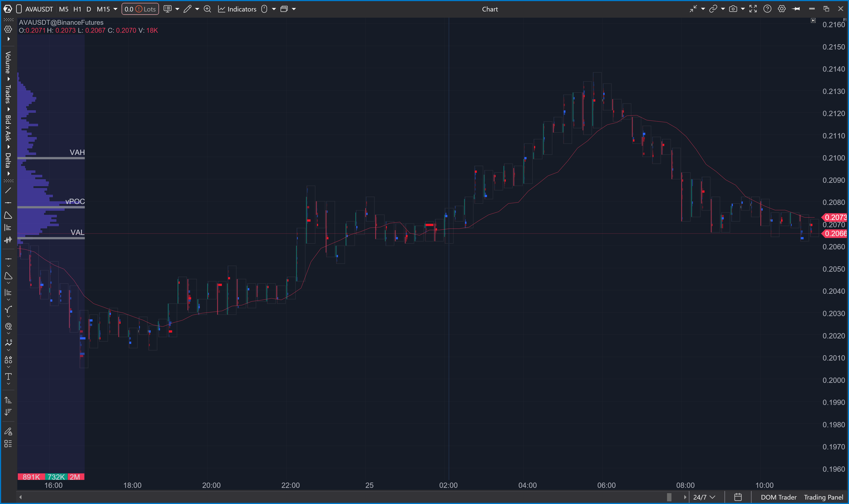Open the 24/7 session dropdown
This screenshot has height=504, width=849.
[704, 497]
